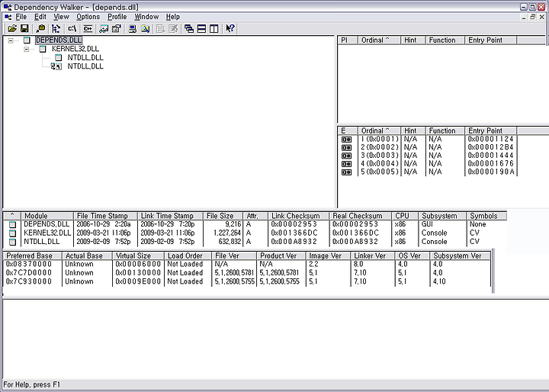Click the export icon for ordinal 5 (0x0005)
549x392 pixels.
[346, 172]
